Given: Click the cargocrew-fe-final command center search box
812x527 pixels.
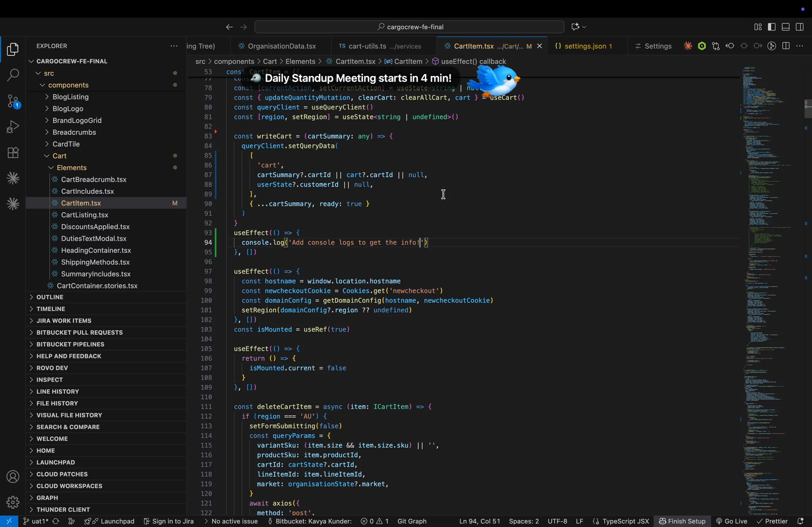Looking at the screenshot, I should click(x=409, y=27).
